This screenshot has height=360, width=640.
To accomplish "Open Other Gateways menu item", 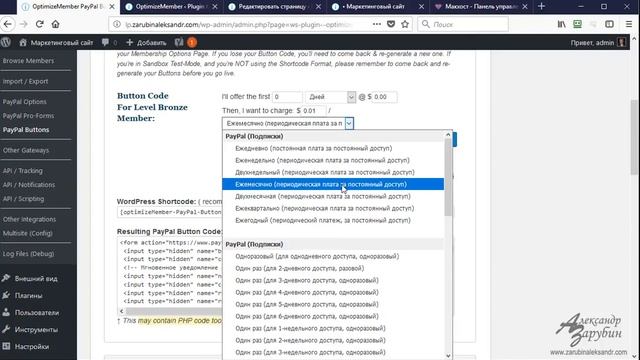I will tap(26, 150).
